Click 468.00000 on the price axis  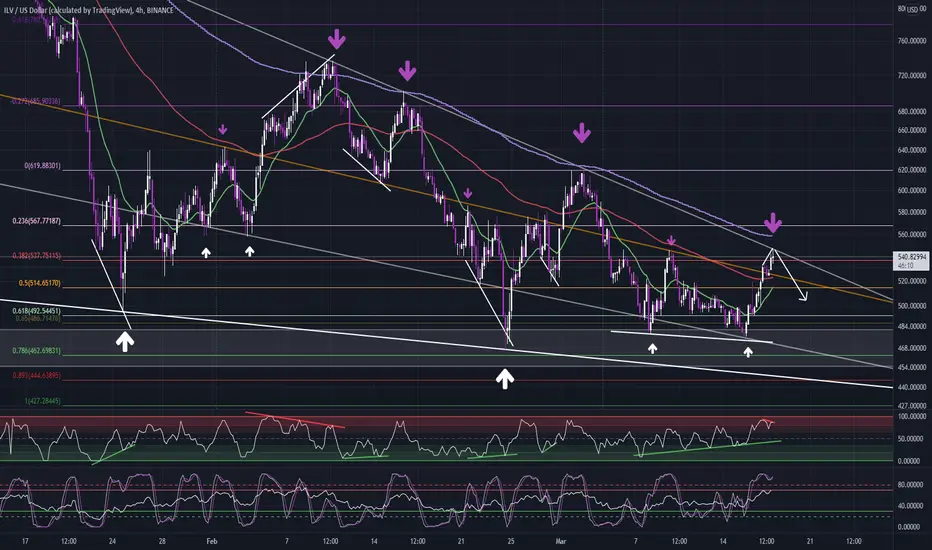pos(912,348)
